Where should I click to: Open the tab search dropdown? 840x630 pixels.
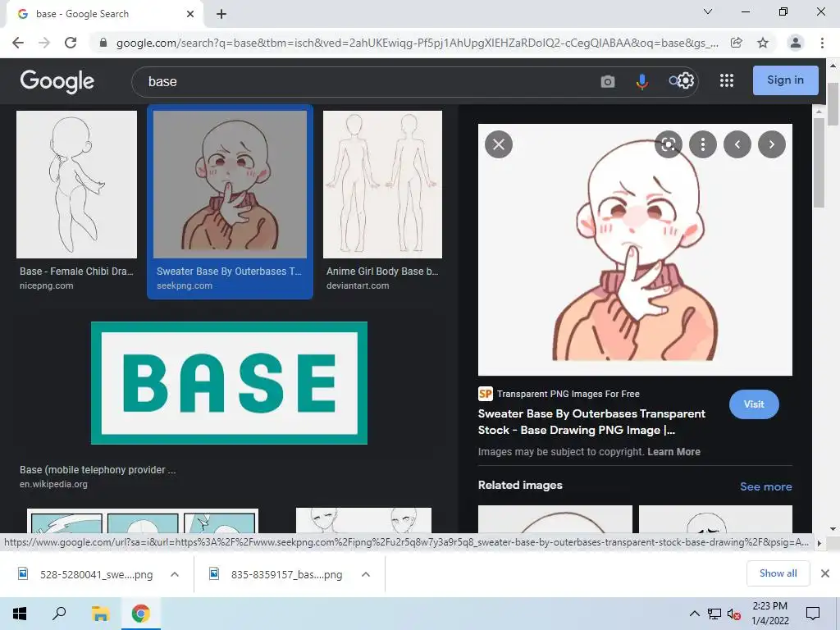tap(708, 11)
